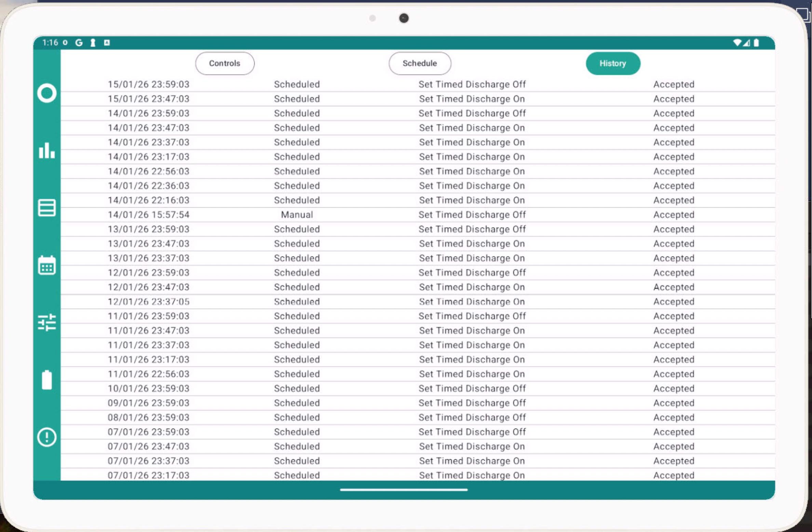812x532 pixels.
Task: Open the bar chart statistics icon
Action: [47, 151]
